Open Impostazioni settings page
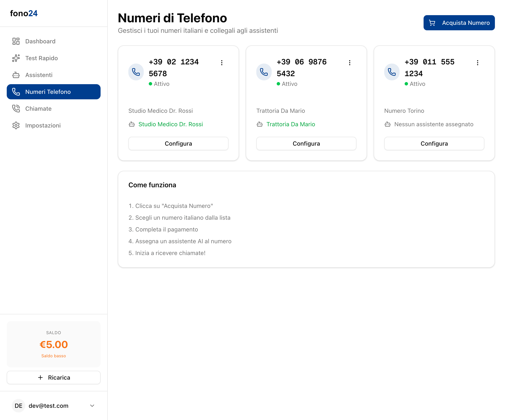Viewport: 505px width, 420px height. pyautogui.click(x=43, y=126)
